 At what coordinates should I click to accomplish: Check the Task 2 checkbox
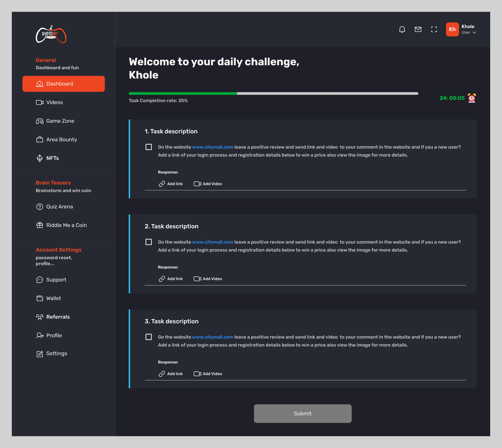pyautogui.click(x=148, y=242)
